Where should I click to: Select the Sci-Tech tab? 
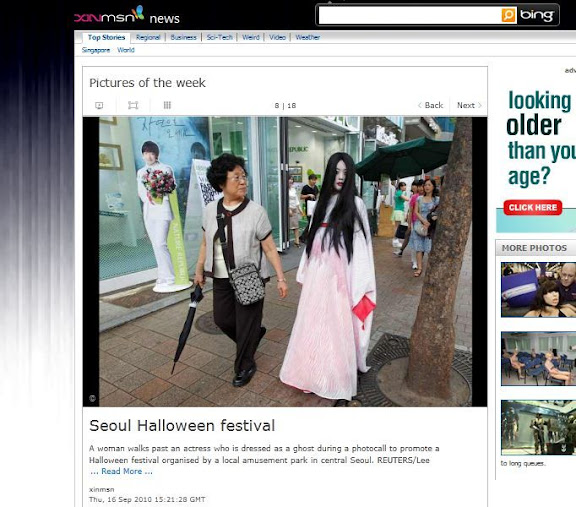pos(219,37)
